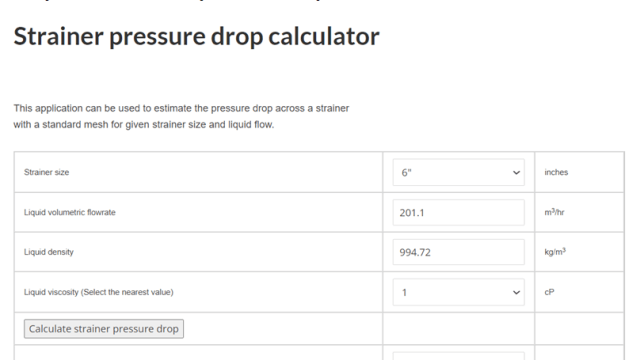Focus the Liquid volumetric flowrate field with 201.1
Screen dimensions: 640x360
tap(458, 212)
